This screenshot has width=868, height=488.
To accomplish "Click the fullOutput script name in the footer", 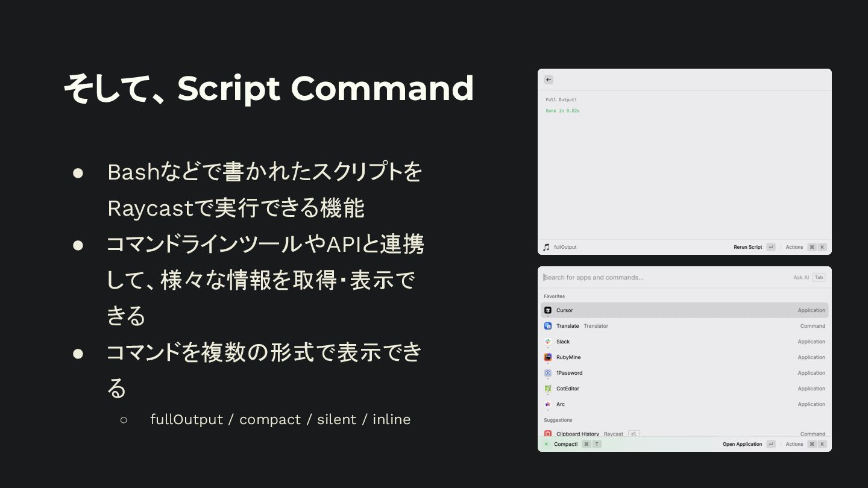I will 565,247.
